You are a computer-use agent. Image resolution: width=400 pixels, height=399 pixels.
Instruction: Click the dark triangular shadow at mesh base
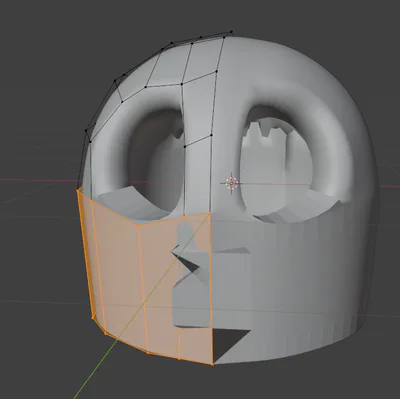pos(231,346)
